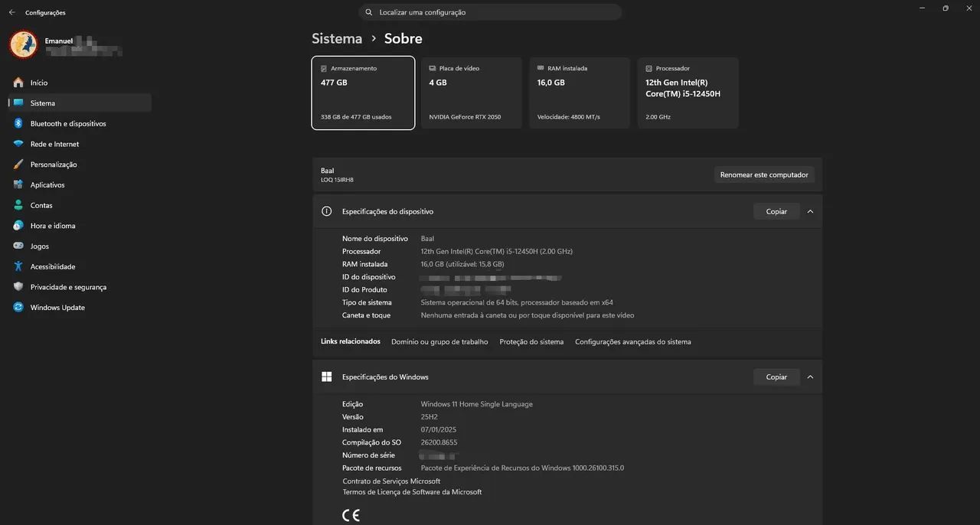980x525 pixels.
Task: Go to Jogos settings
Action: point(80,246)
